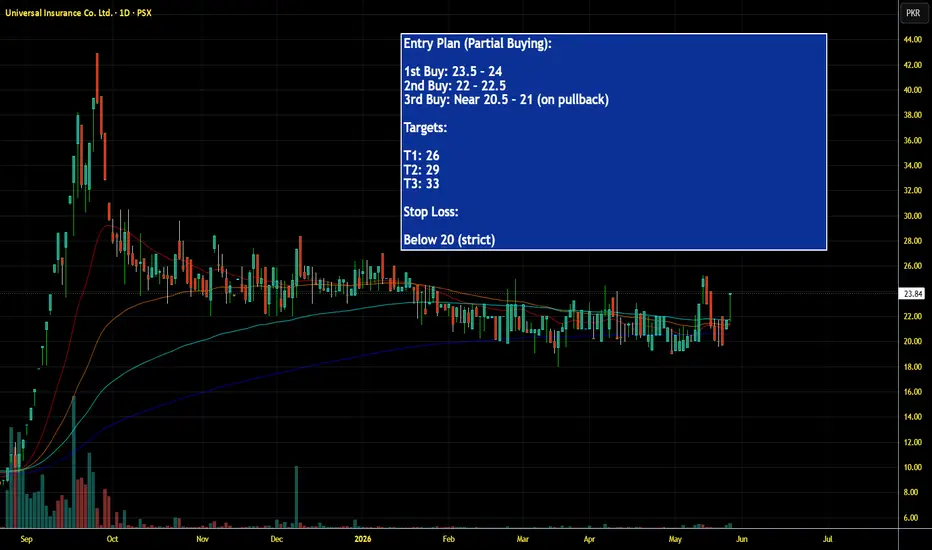Viewport: 932px width, 550px height.
Task: Click the PKR currency button
Action: click(913, 12)
